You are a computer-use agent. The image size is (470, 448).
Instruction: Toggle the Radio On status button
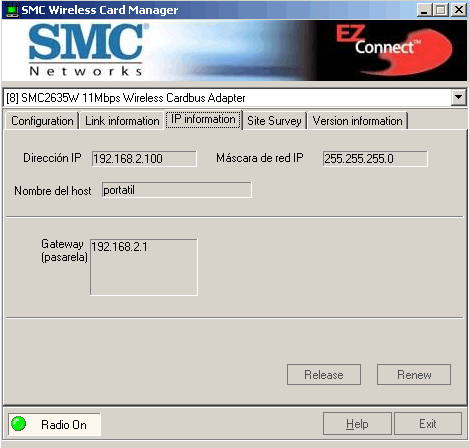[x=54, y=424]
